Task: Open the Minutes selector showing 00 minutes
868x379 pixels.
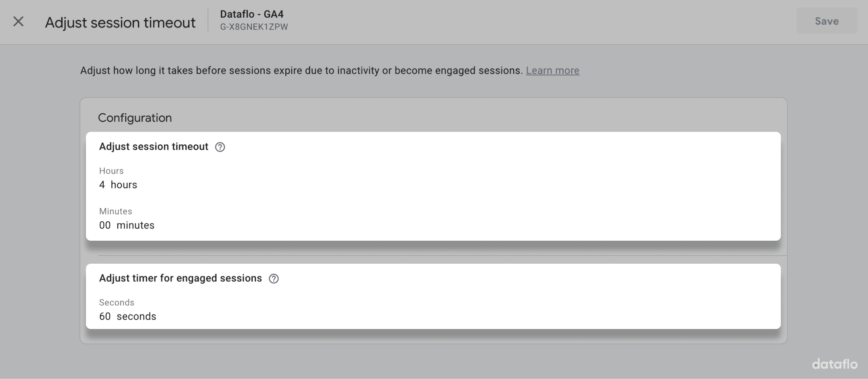Action: (127, 225)
